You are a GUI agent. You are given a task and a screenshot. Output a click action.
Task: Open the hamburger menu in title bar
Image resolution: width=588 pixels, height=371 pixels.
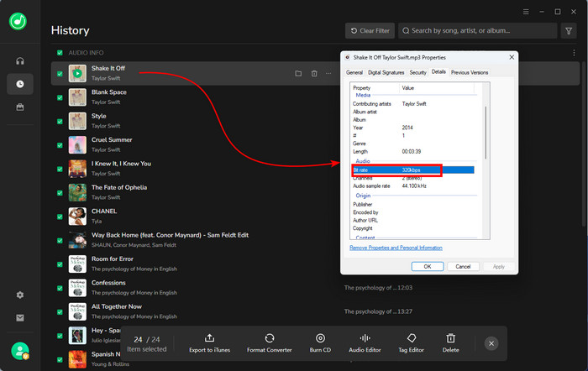(x=526, y=12)
